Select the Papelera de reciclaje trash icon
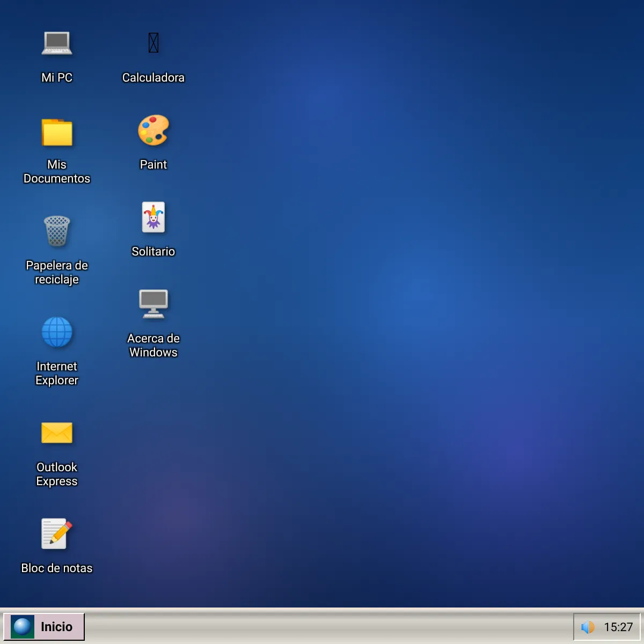The width and height of the screenshot is (644, 644). (x=57, y=231)
